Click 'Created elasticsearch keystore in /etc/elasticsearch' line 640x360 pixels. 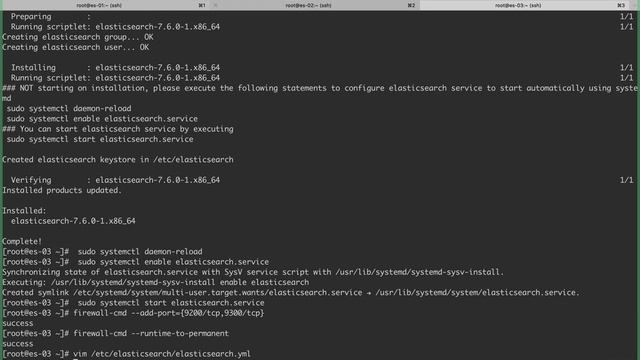click(x=118, y=159)
